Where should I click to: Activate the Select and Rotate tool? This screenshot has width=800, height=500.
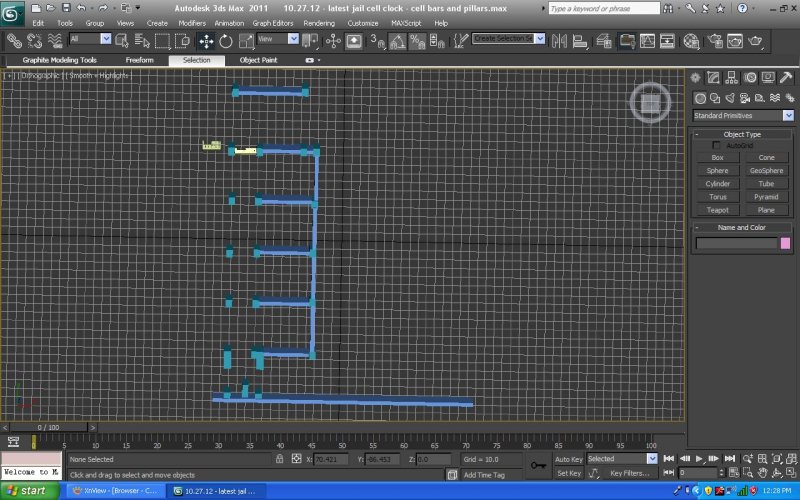[226, 41]
